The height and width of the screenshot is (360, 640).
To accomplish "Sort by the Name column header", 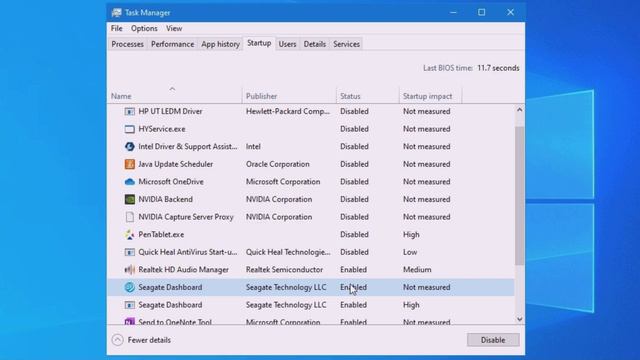I will pos(175,96).
